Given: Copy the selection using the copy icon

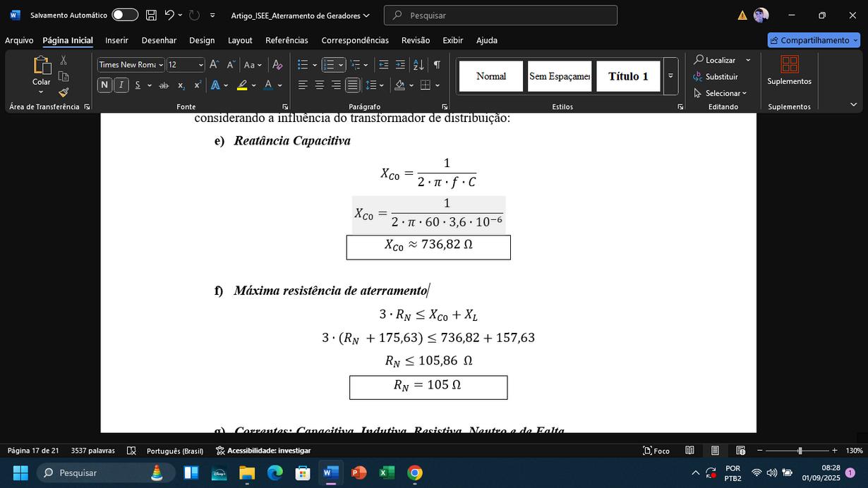Looking at the screenshot, I should coord(64,76).
